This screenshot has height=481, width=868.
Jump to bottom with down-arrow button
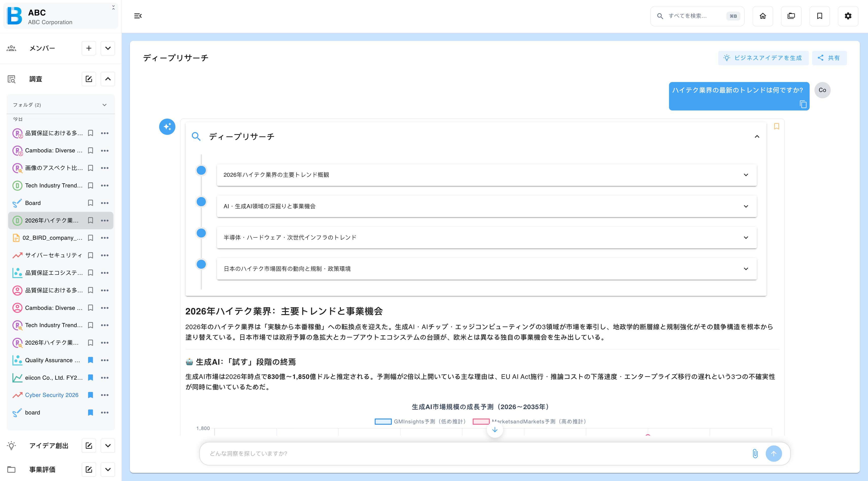pos(495,430)
